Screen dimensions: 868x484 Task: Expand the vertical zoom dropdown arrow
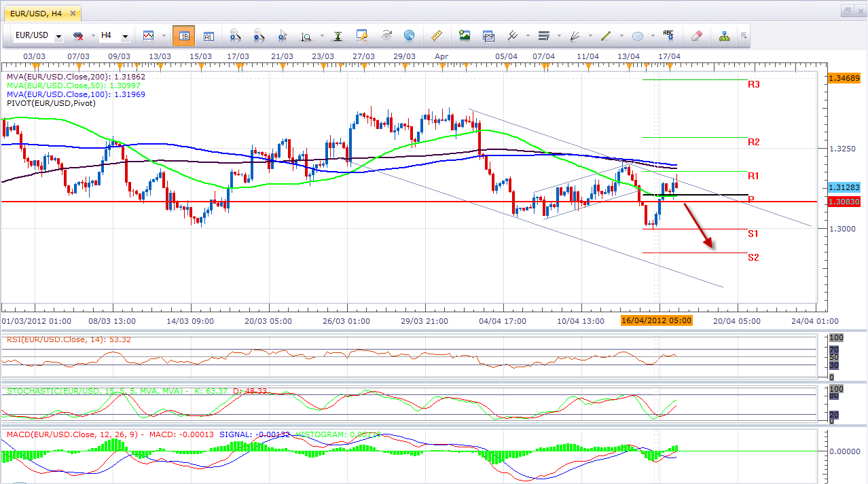pyautogui.click(x=321, y=36)
